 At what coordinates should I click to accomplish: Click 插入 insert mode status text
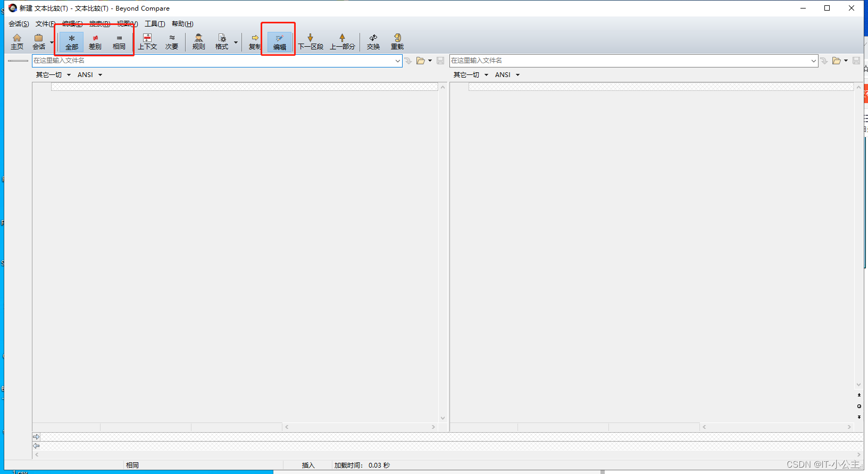308,465
